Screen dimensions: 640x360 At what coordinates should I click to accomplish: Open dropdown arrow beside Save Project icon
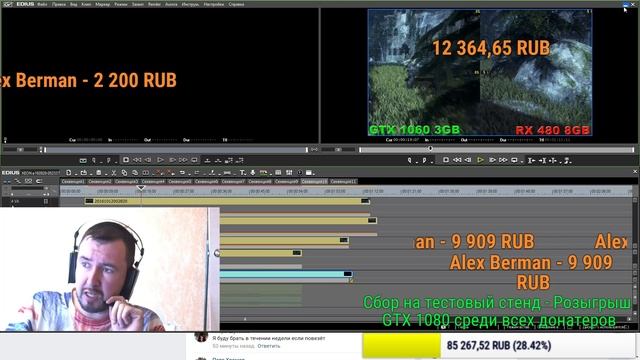tap(106, 173)
